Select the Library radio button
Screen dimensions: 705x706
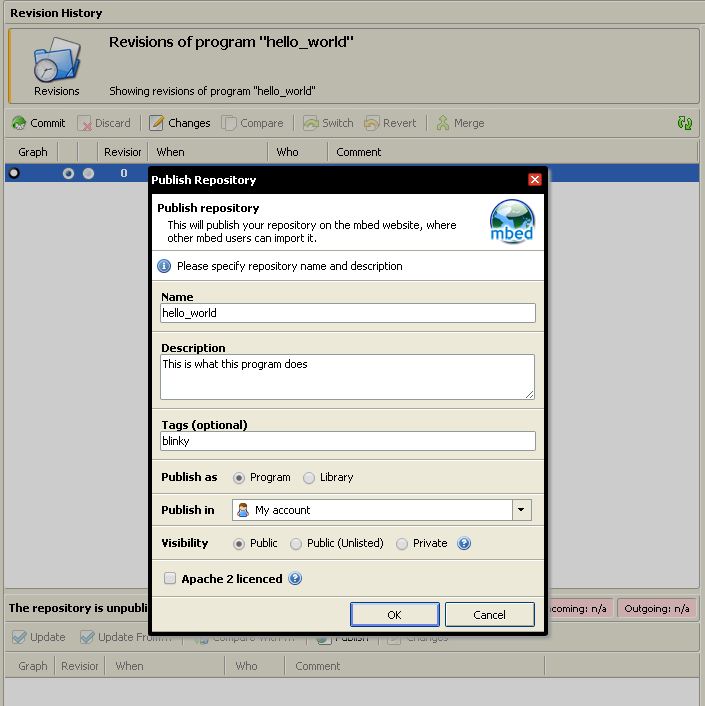tap(309, 478)
